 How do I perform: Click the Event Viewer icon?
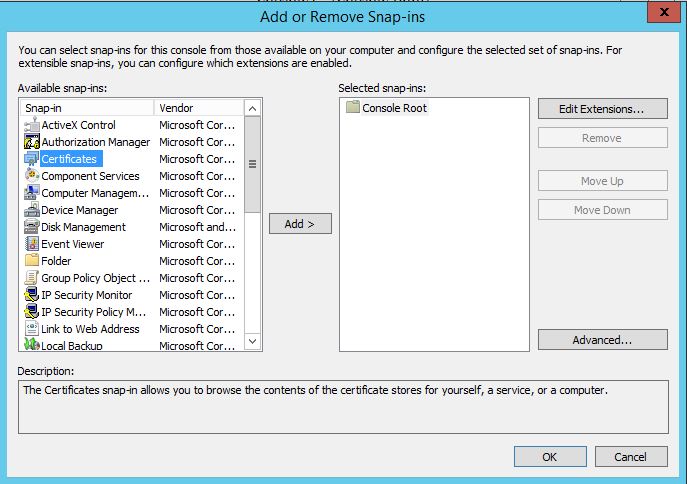click(x=30, y=244)
